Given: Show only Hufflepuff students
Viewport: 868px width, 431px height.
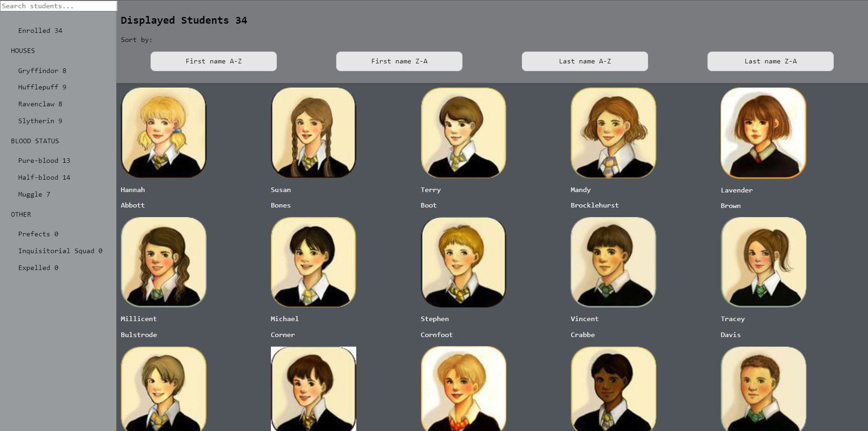Looking at the screenshot, I should (42, 87).
